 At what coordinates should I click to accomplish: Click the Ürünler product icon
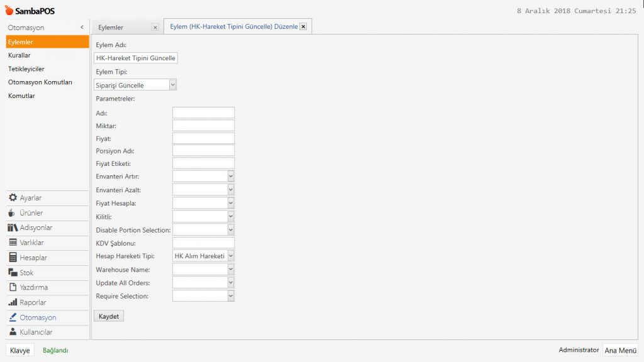(13, 213)
